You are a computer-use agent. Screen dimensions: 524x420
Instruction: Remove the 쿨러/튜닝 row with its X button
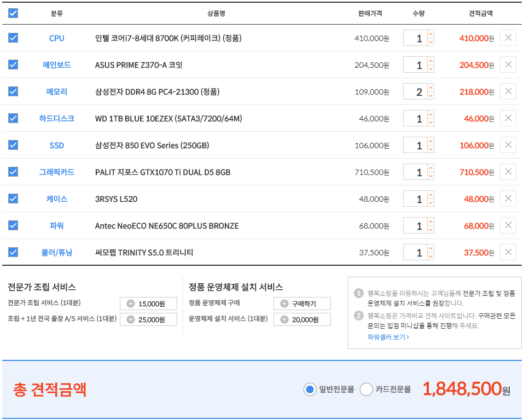508,252
